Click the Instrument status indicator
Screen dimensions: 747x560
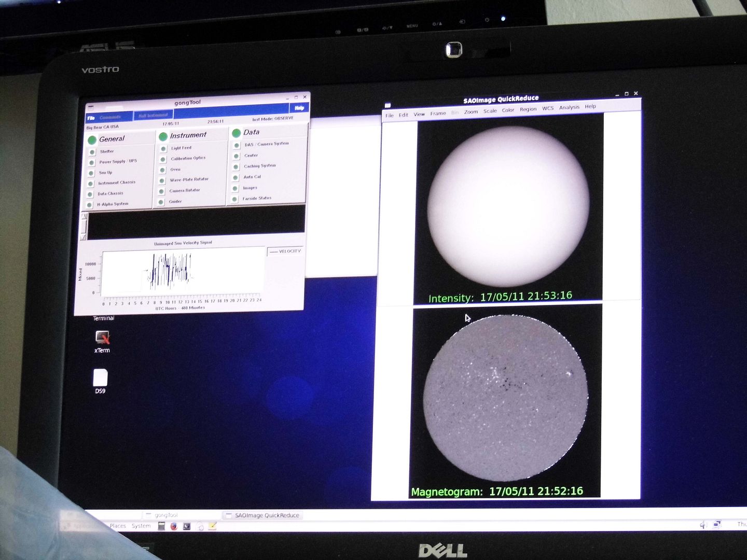[163, 136]
